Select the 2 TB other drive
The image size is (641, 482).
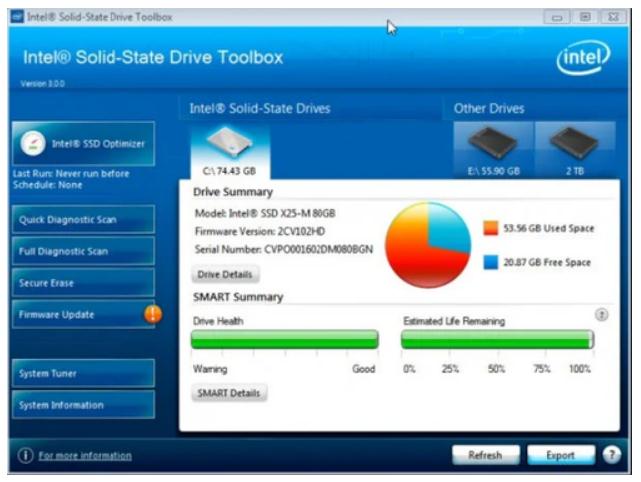click(575, 150)
